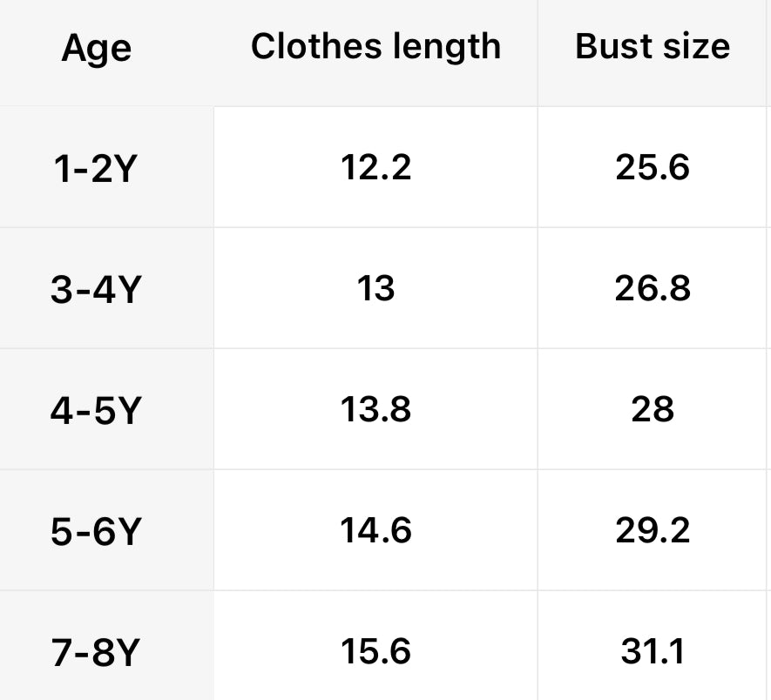
Task: Select the 1-2Y age cell
Action: tap(95, 169)
